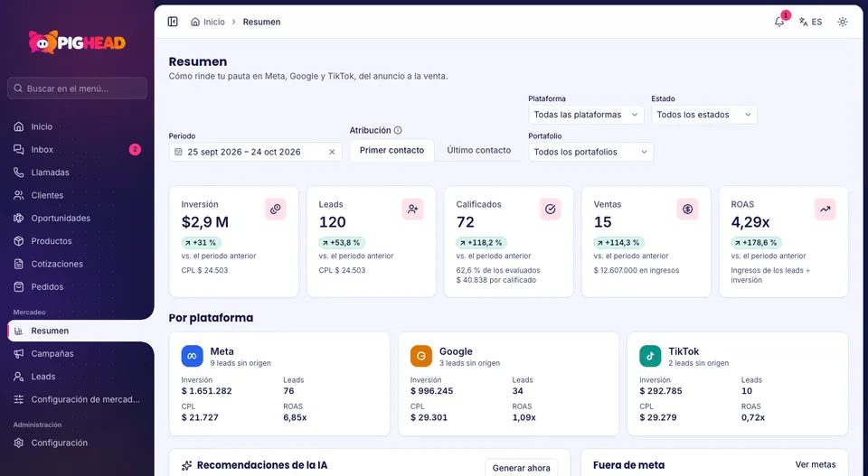Open the Plataforma dropdown
Screen dimensions: 868x476
coord(586,115)
